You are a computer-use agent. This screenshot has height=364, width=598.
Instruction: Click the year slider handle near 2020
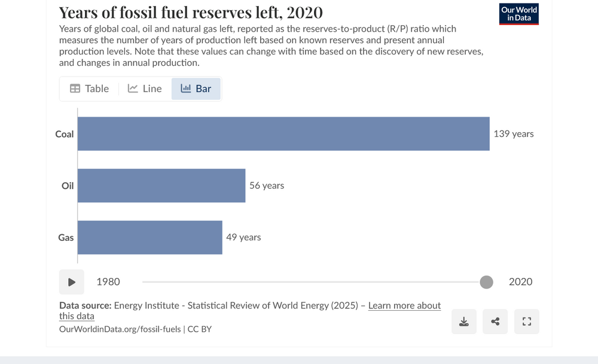(x=486, y=282)
